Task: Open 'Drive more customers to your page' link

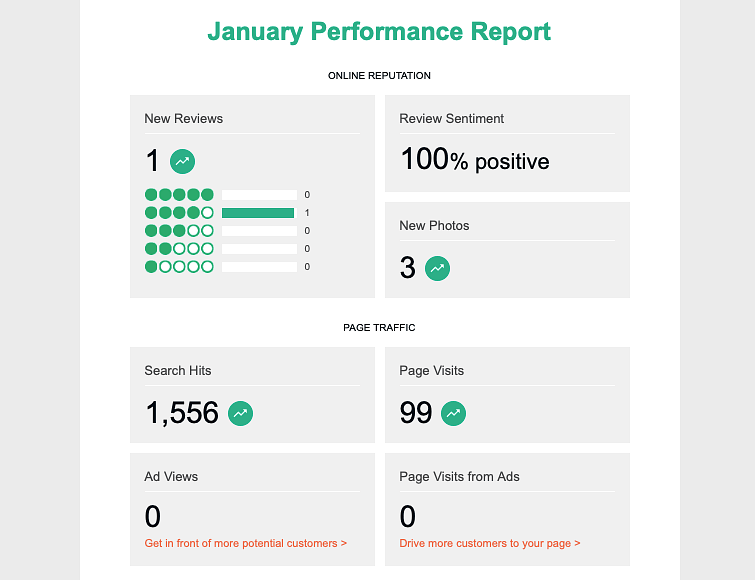Action: (489, 544)
